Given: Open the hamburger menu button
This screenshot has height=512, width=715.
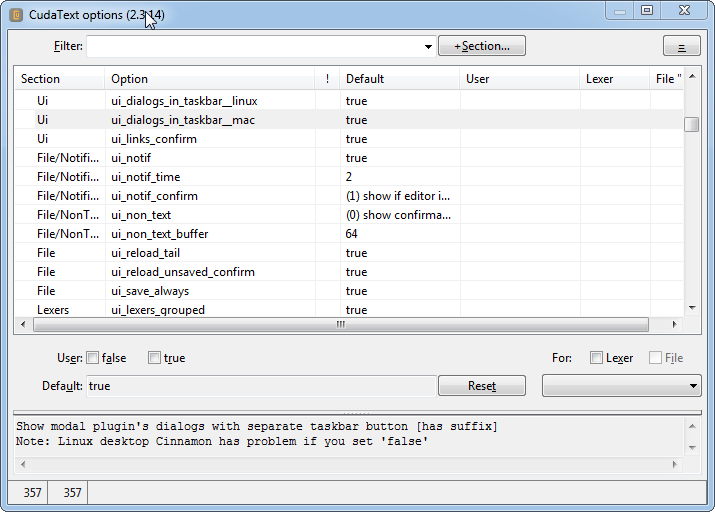Looking at the screenshot, I should tap(681, 46).
